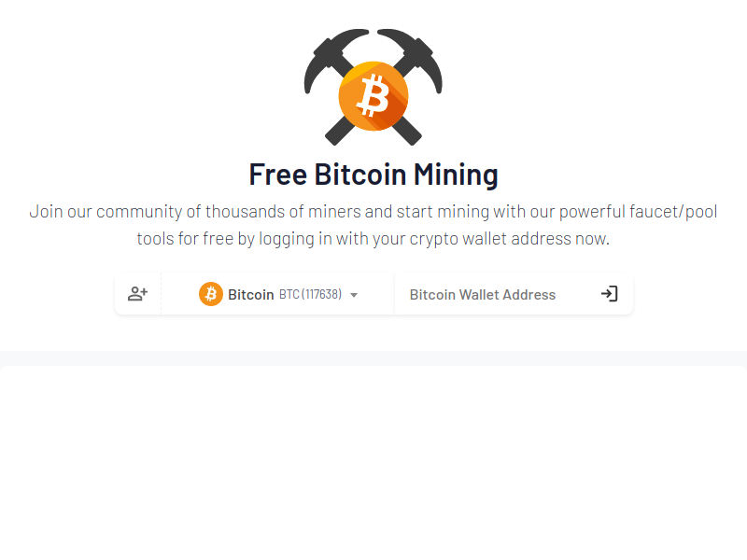The image size is (747, 560).
Task: Click the left pickaxe head in logo
Action: point(333,55)
